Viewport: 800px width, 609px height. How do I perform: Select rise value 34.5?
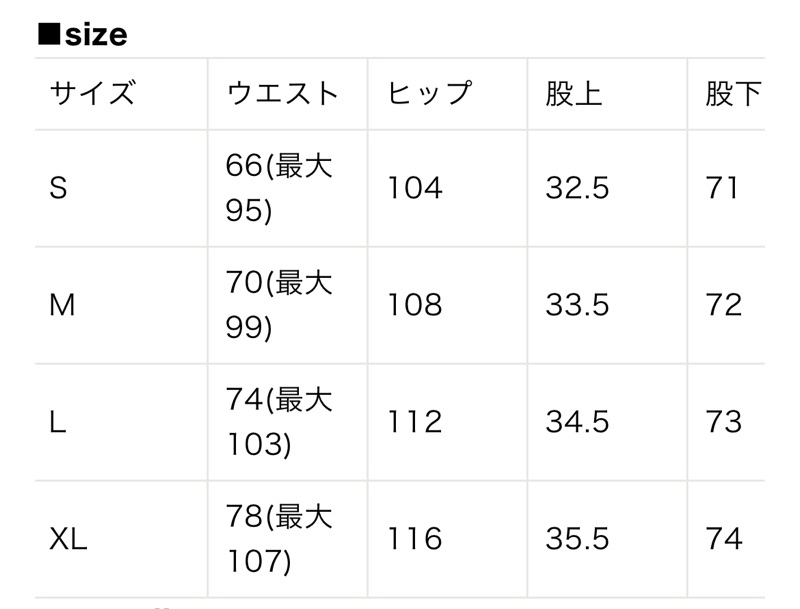tap(577, 422)
